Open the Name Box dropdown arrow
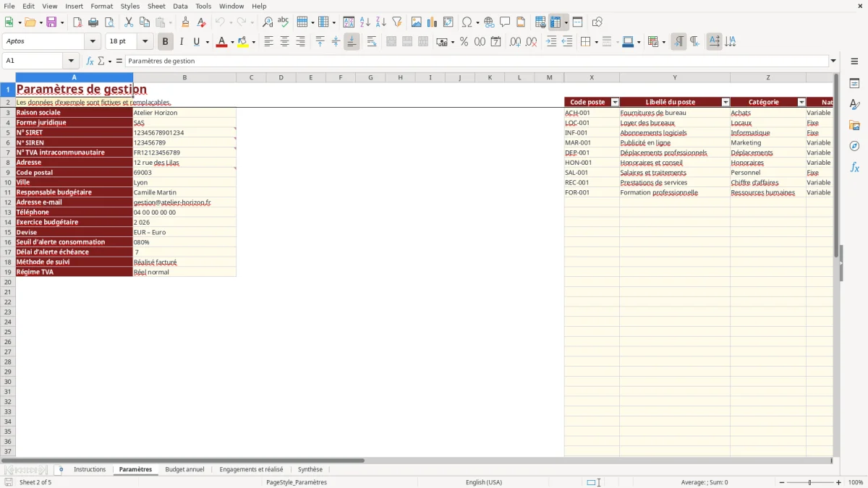Image resolution: width=868 pixels, height=488 pixels. point(71,61)
